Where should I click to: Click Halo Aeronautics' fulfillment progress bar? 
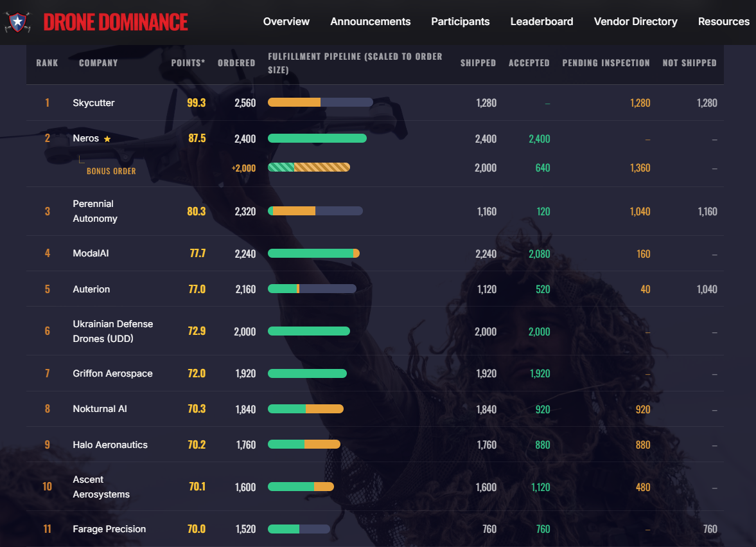coord(304,444)
